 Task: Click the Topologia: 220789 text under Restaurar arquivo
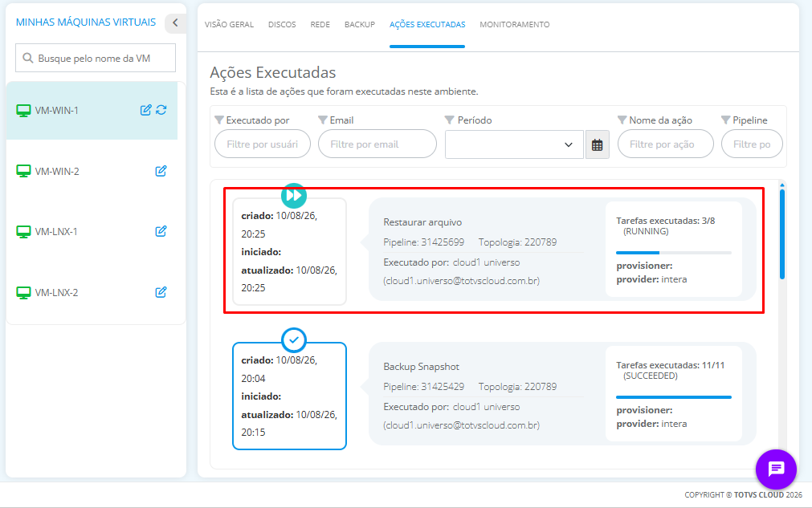pyautogui.click(x=517, y=242)
